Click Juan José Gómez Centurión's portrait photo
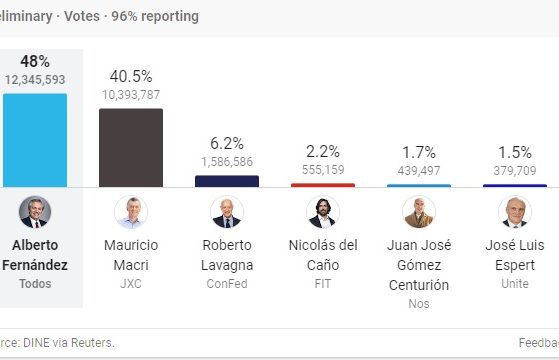 (x=419, y=212)
